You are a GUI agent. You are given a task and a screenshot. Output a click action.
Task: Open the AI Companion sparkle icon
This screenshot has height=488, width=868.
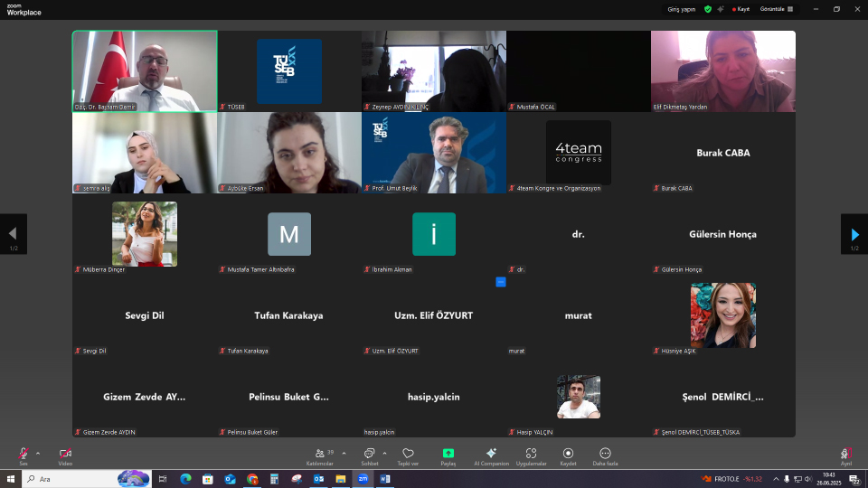pyautogui.click(x=491, y=454)
